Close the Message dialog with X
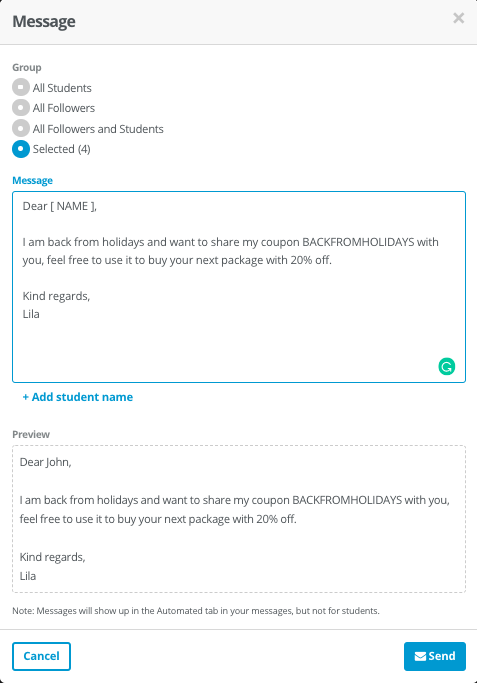The height and width of the screenshot is (683, 477). 458,18
